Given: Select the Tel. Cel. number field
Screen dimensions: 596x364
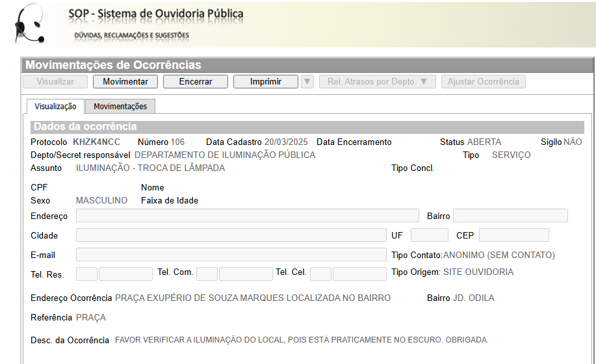Looking at the screenshot, I should (x=359, y=274).
